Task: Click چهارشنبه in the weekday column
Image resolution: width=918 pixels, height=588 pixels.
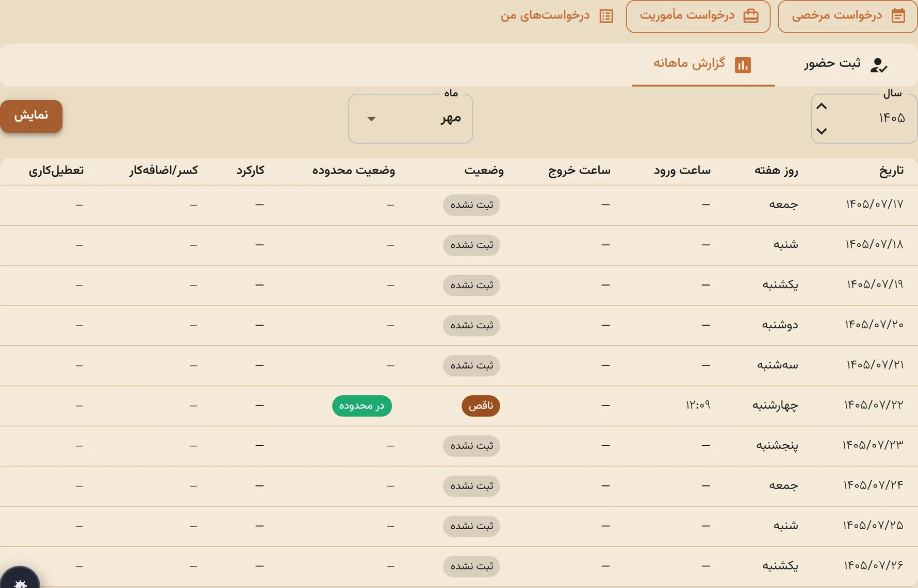Action: point(775,406)
